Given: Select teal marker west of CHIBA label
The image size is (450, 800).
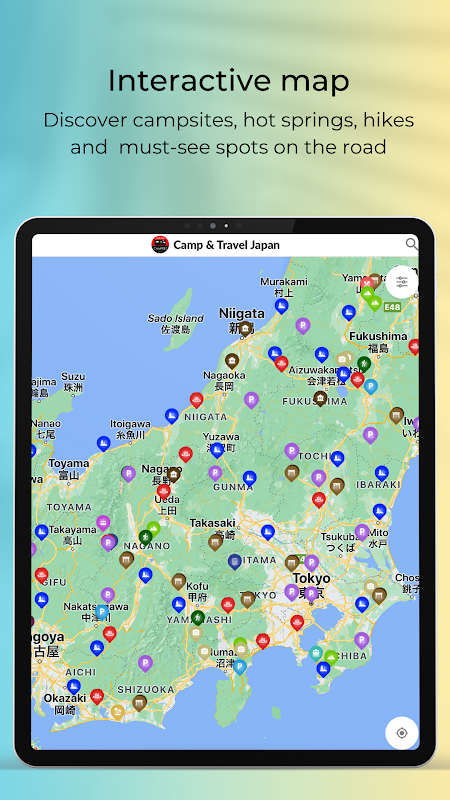Looking at the screenshot, I should [316, 653].
